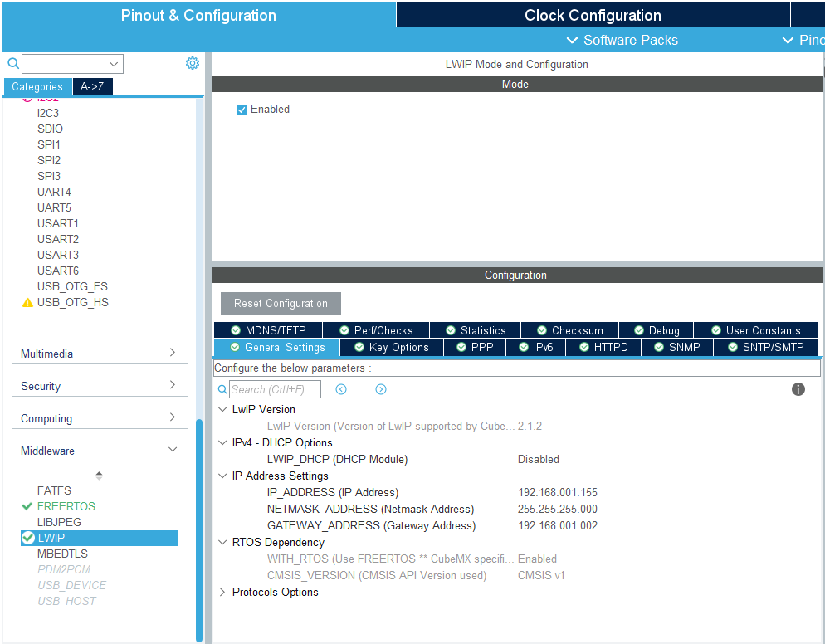
Task: Click the green check icon beside FREERTOS
Action: (x=26, y=506)
